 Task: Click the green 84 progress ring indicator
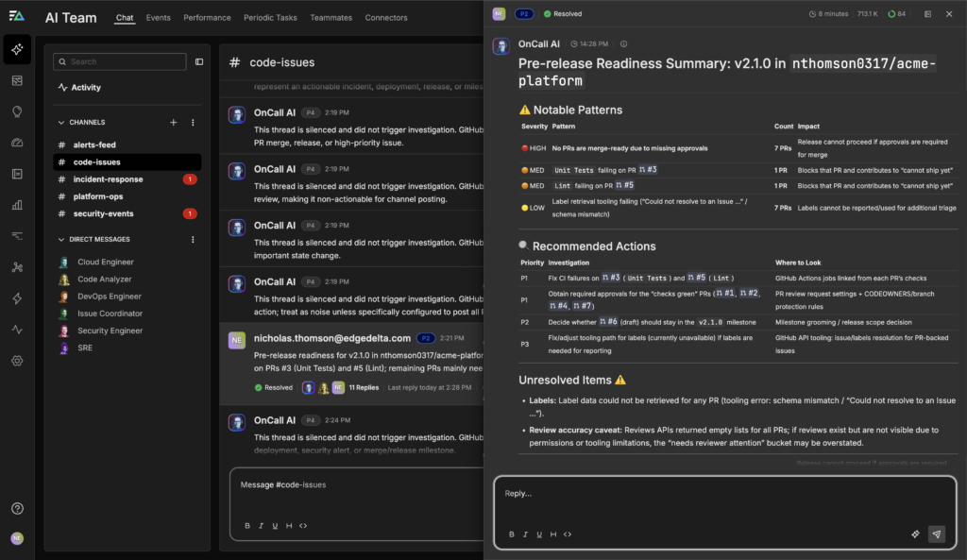point(891,14)
